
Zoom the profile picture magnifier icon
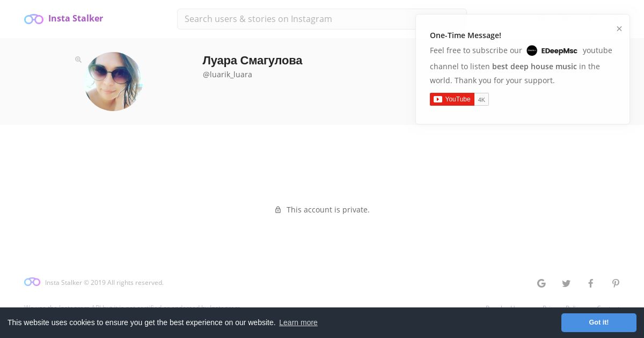[x=78, y=60]
